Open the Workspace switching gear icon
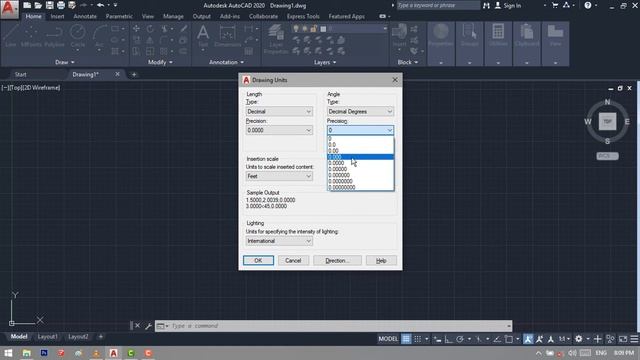Image resolution: width=640 pixels, height=360 pixels. (578, 339)
